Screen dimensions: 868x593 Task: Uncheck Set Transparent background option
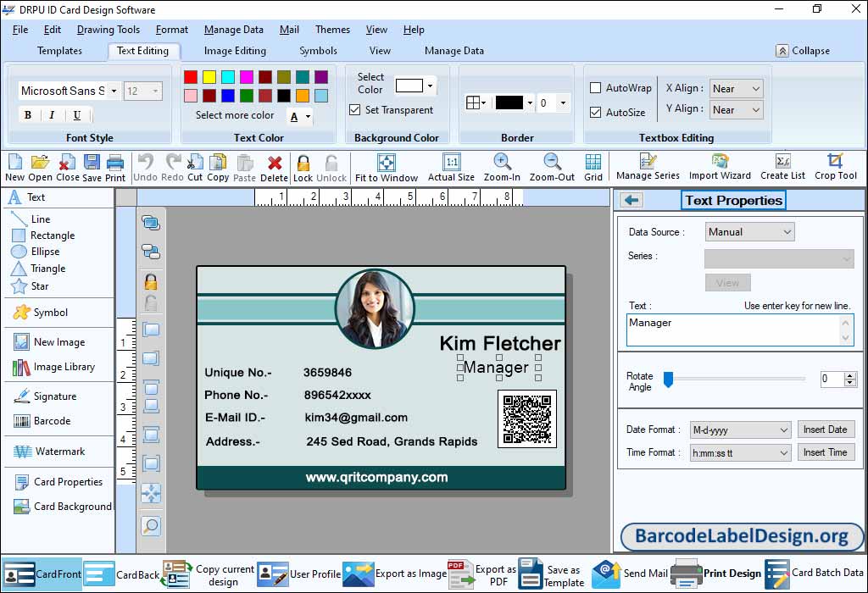coord(355,110)
